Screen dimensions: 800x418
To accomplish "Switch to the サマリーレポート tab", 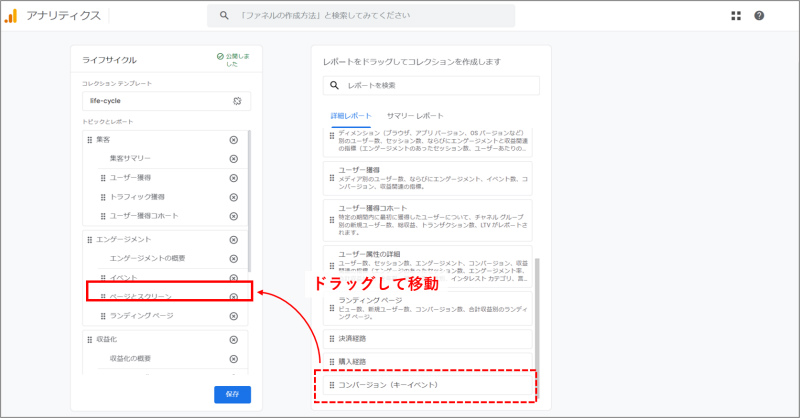I will (415, 116).
